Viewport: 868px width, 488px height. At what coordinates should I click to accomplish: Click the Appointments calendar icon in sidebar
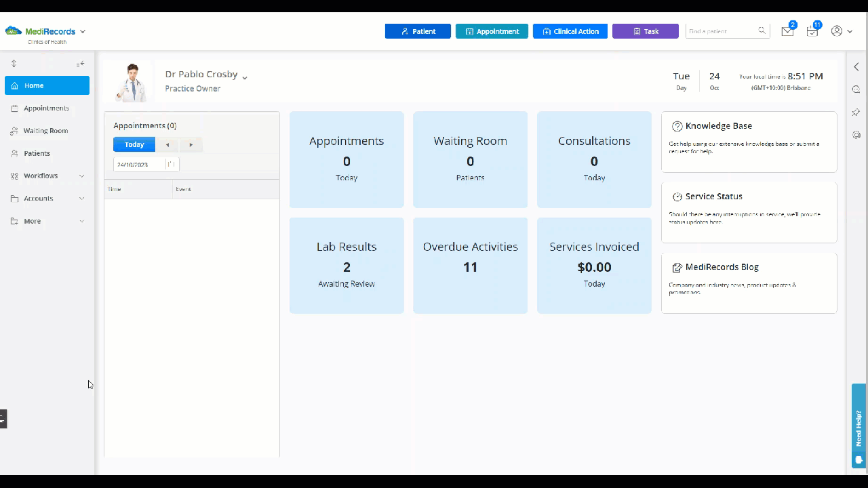coord(15,108)
